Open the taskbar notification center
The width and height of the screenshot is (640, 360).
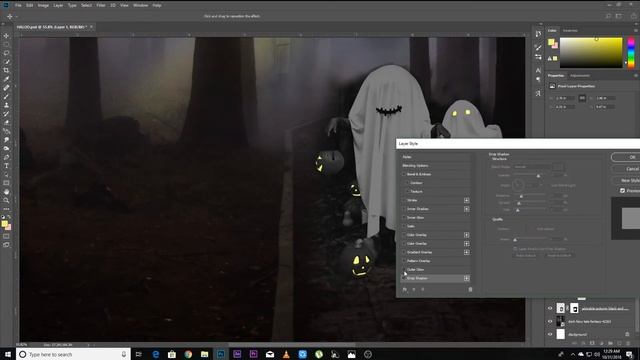(630, 354)
